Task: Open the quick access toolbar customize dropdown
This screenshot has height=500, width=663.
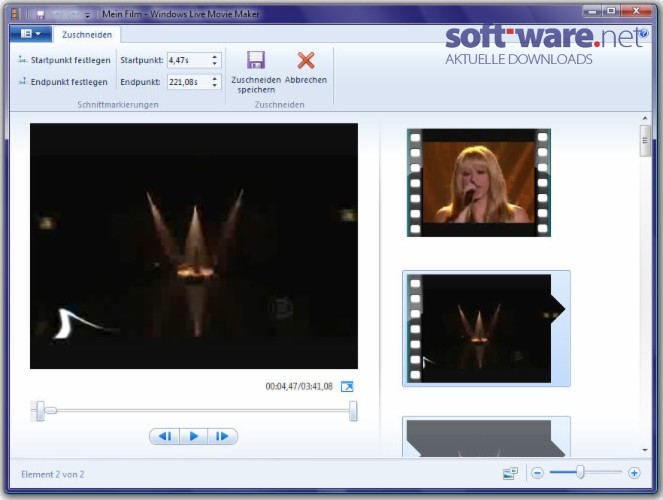Action: [88, 15]
